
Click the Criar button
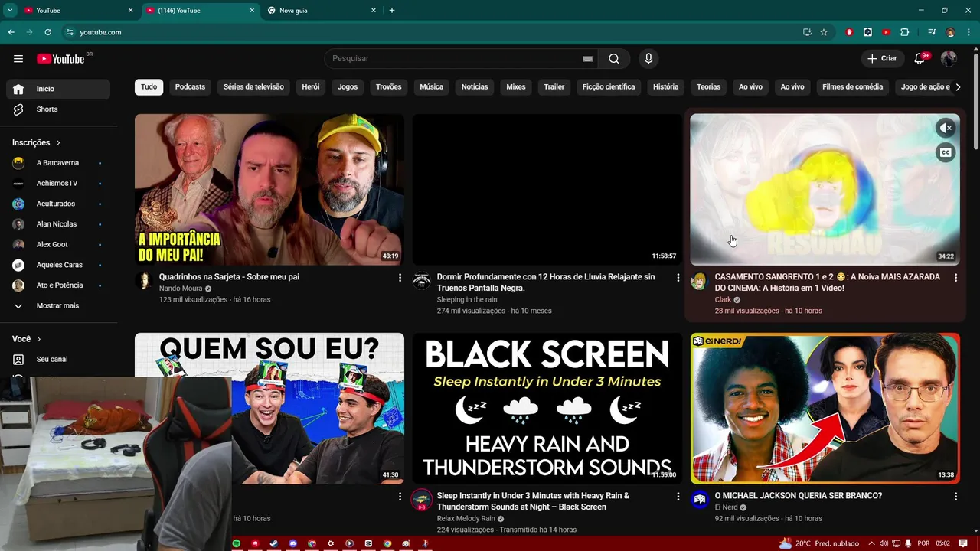(882, 59)
